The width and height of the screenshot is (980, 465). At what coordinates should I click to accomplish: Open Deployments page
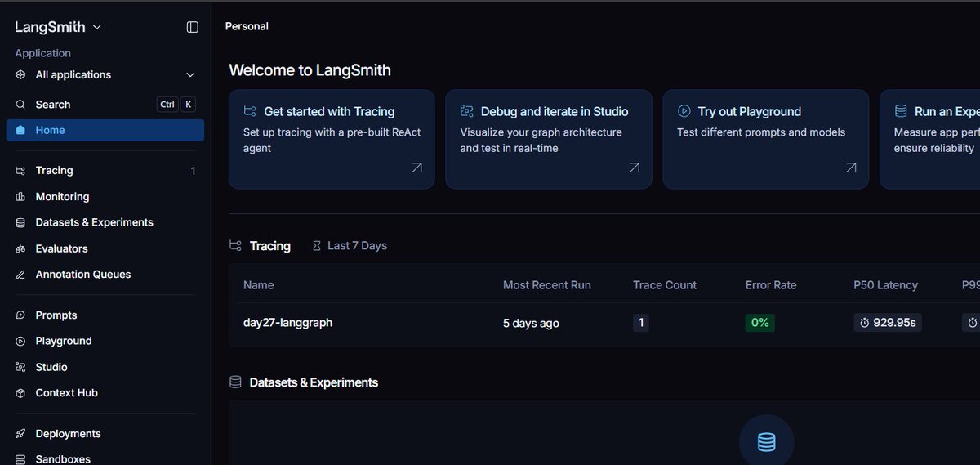pyautogui.click(x=105, y=434)
